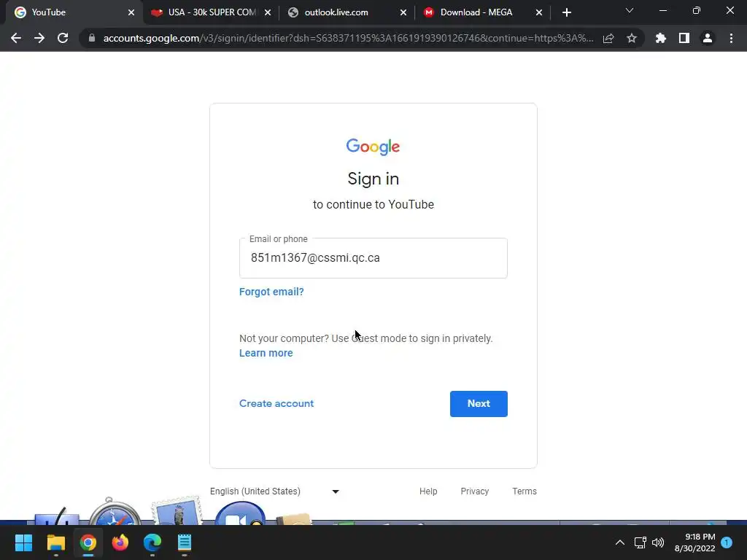Show hidden system tray icons

[x=620, y=542]
